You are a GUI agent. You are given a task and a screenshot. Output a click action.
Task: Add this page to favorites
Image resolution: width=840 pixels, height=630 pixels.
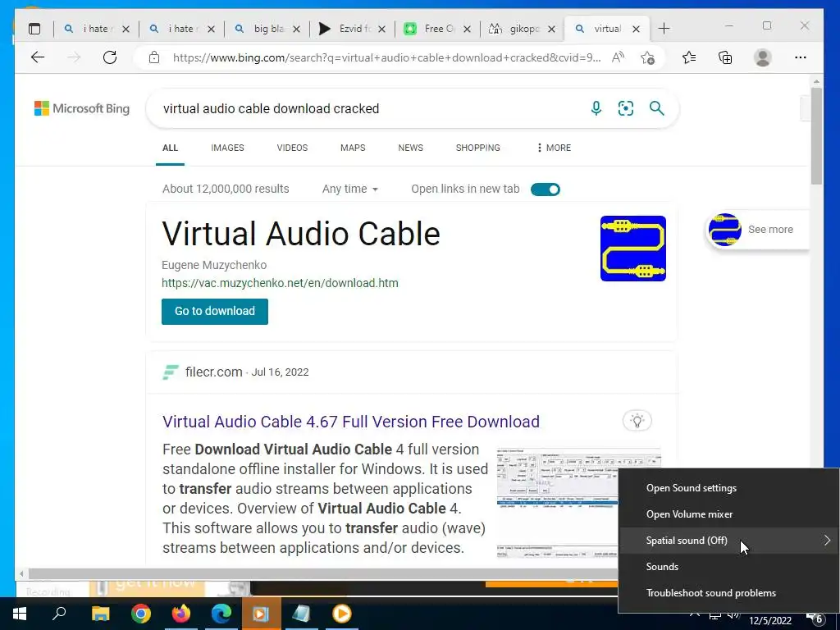(647, 57)
